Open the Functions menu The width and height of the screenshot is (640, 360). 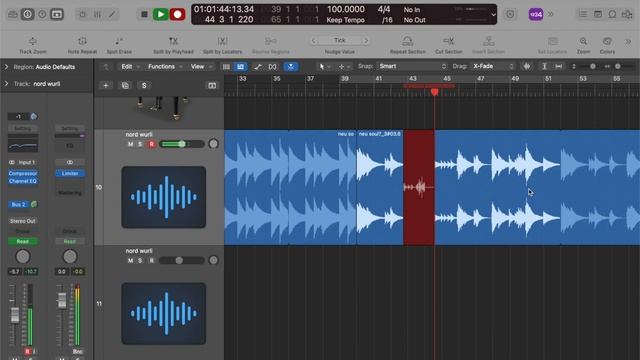point(164,67)
